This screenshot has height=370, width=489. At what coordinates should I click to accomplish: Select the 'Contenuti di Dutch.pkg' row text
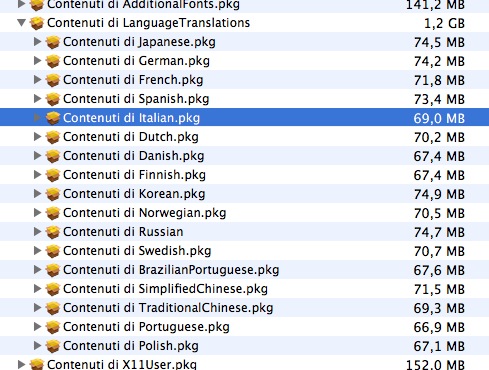(x=131, y=137)
